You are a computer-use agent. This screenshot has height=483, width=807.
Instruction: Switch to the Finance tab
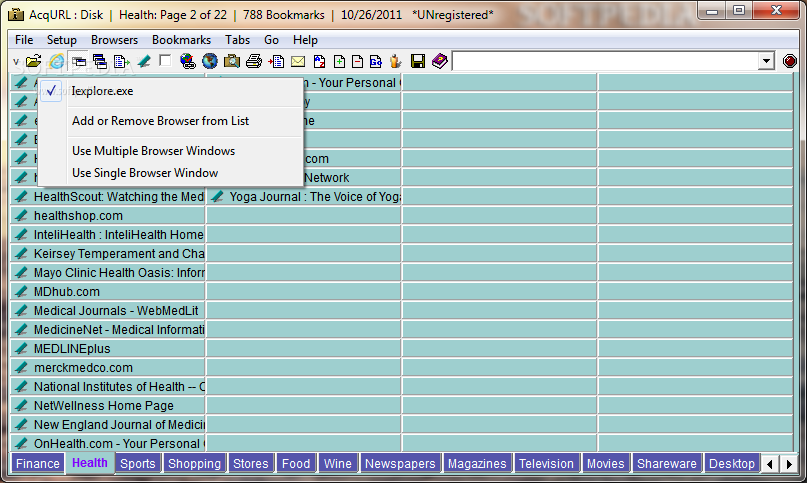[x=38, y=463]
